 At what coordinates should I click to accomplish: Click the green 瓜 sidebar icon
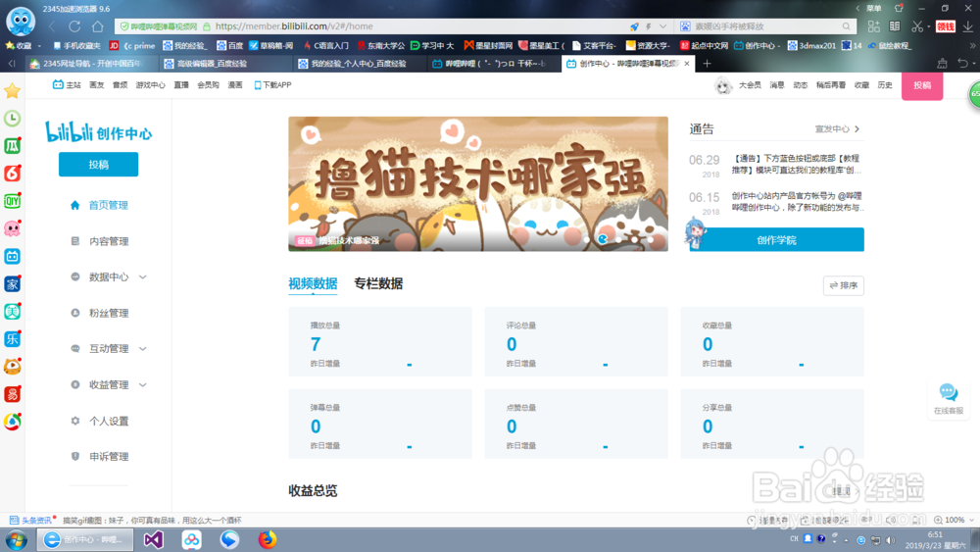12,146
